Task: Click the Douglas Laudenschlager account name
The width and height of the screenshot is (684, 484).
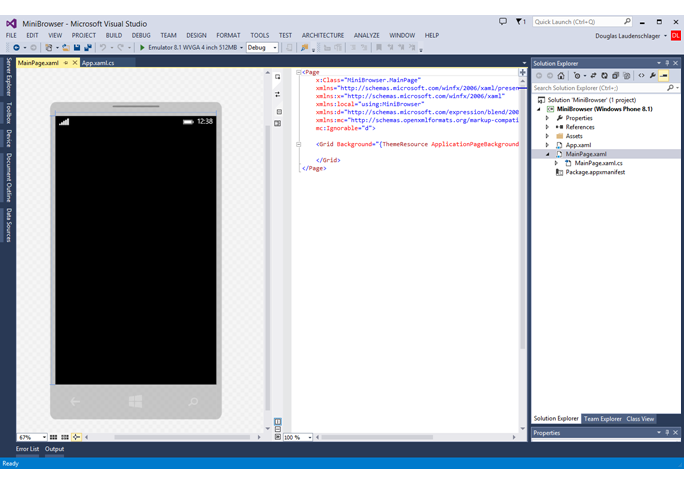Action: click(628, 36)
